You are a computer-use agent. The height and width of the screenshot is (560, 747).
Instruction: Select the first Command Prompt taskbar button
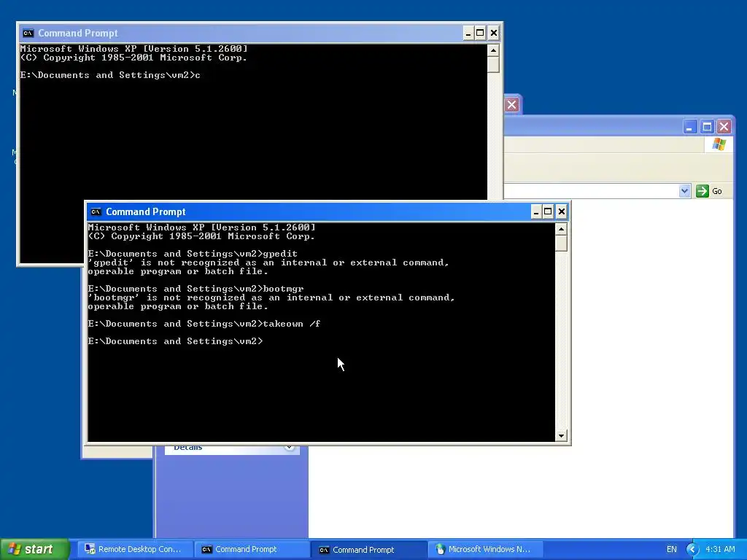pyautogui.click(x=251, y=549)
